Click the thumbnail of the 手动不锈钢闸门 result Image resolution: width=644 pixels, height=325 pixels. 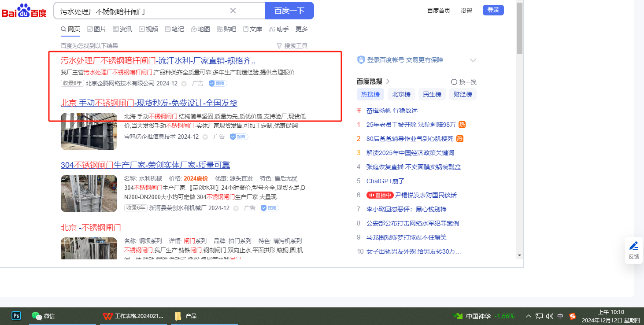[89, 131]
